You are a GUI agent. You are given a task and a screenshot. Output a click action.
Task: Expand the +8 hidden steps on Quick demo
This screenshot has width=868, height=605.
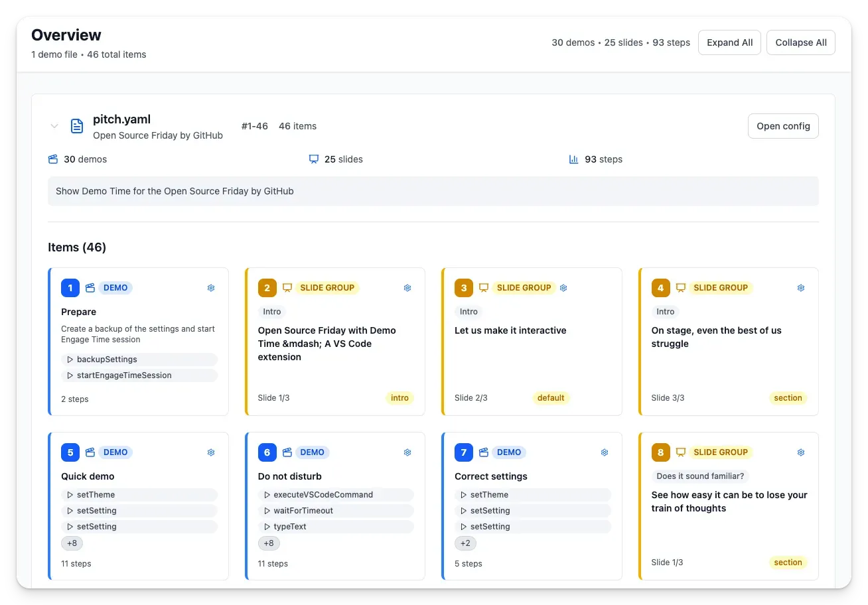click(x=72, y=543)
